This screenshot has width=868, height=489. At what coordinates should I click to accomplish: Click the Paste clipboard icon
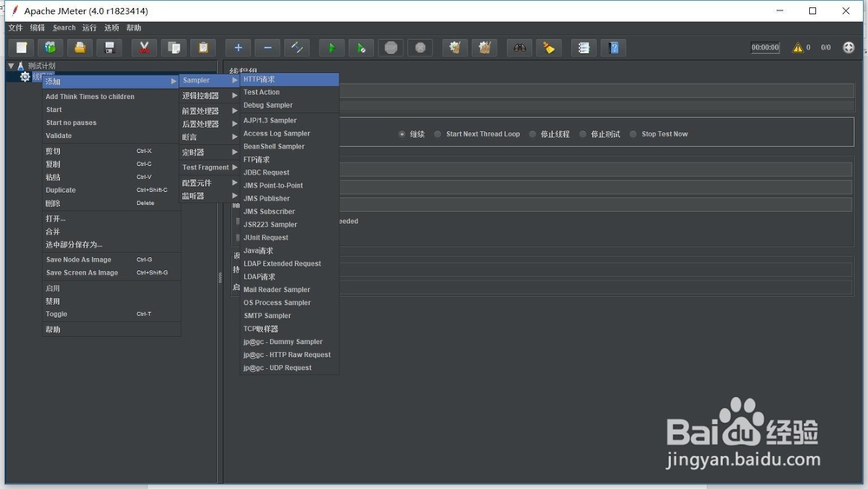(203, 48)
